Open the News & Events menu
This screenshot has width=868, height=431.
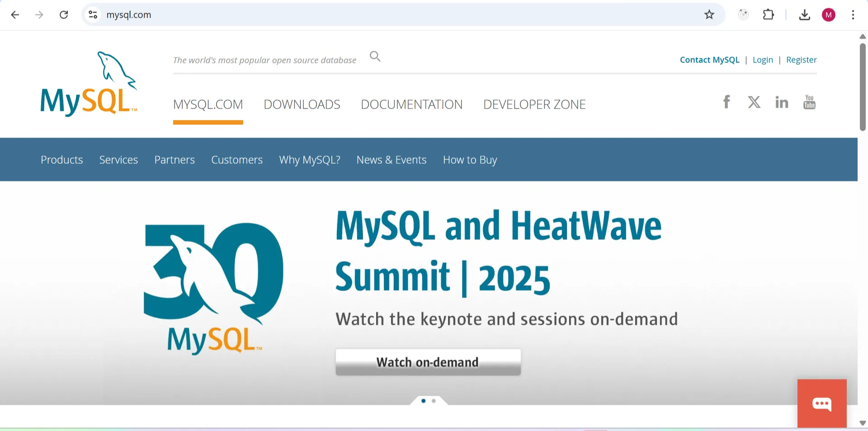coord(392,160)
